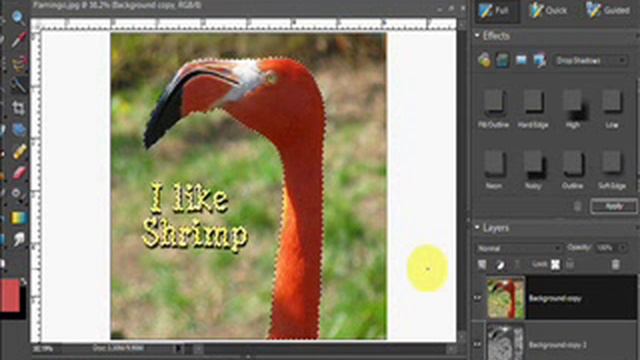
Task: Click the Apply button
Action: (x=613, y=206)
